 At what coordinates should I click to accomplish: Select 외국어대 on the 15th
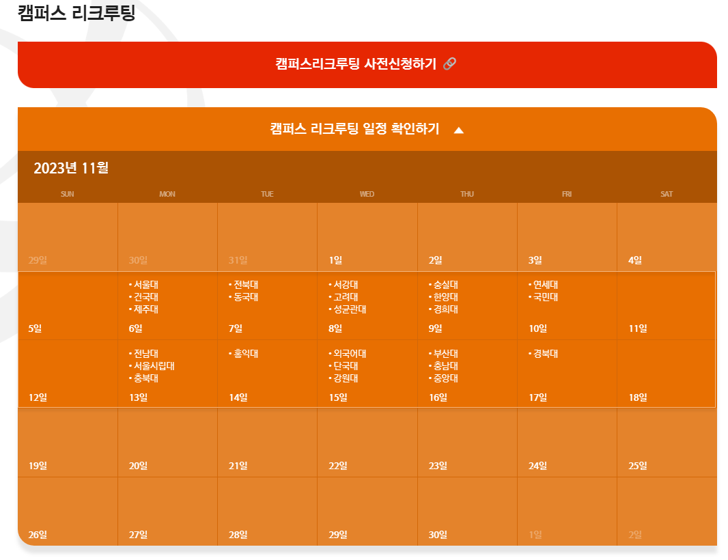point(348,354)
